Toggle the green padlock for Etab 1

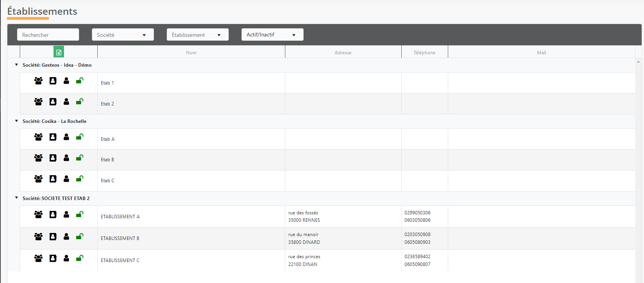79,81
